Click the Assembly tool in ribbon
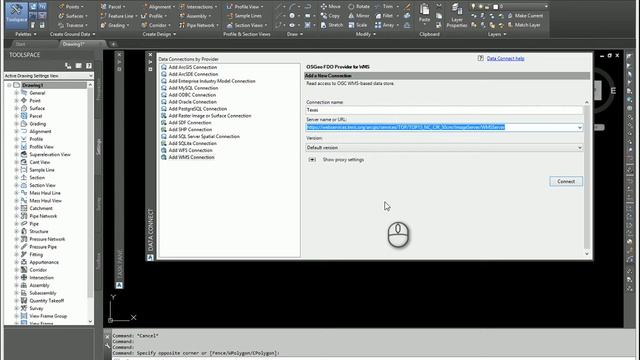Viewport: 640px width, 360px height. [195, 16]
